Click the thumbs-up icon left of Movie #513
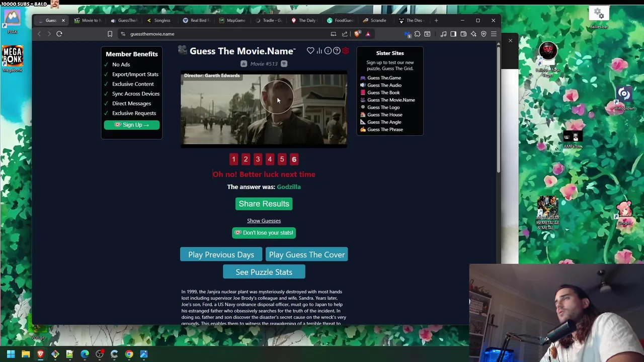Viewport: 644px width, 362px height. 244,64
